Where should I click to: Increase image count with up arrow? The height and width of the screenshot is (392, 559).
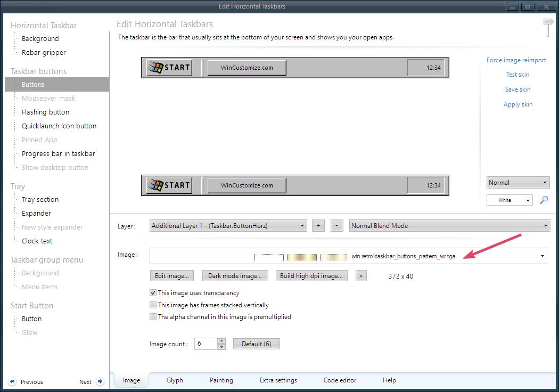221,341
